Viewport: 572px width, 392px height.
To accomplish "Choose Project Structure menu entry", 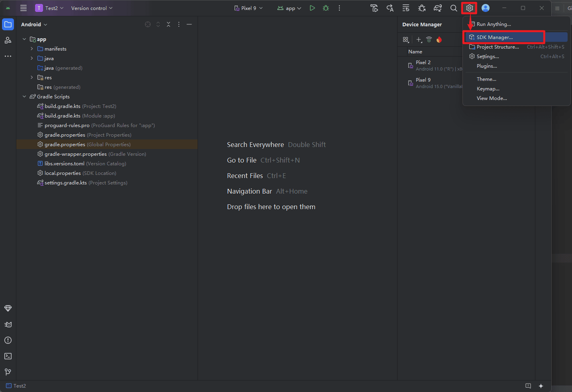I will click(498, 47).
